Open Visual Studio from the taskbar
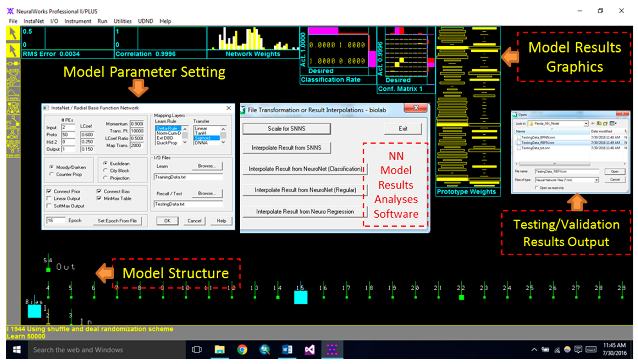Viewport: 638px width, 364px height. (310, 349)
